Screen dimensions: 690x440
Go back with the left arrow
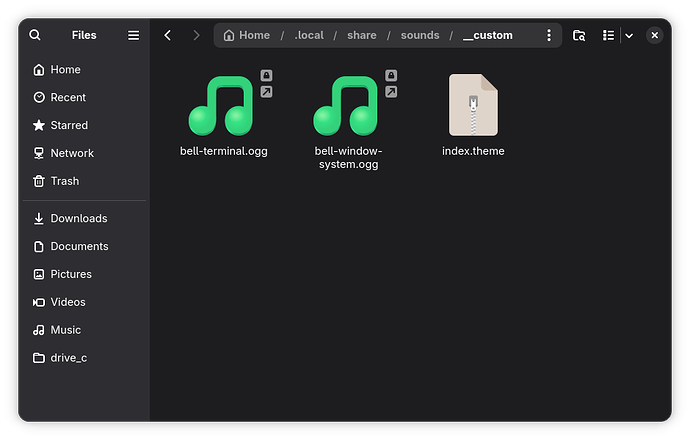pos(168,35)
